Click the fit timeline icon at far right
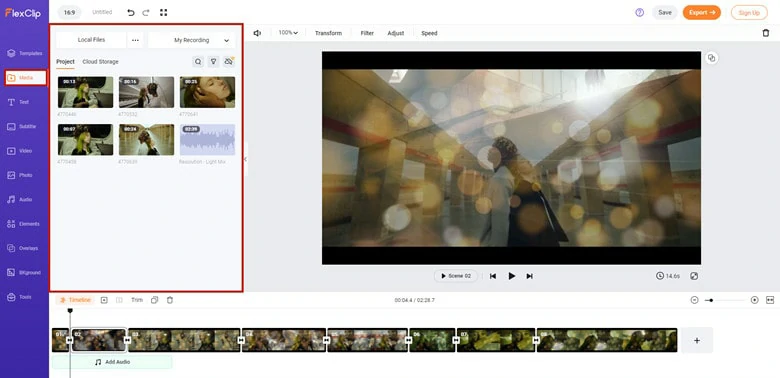The image size is (780, 378). point(770,300)
